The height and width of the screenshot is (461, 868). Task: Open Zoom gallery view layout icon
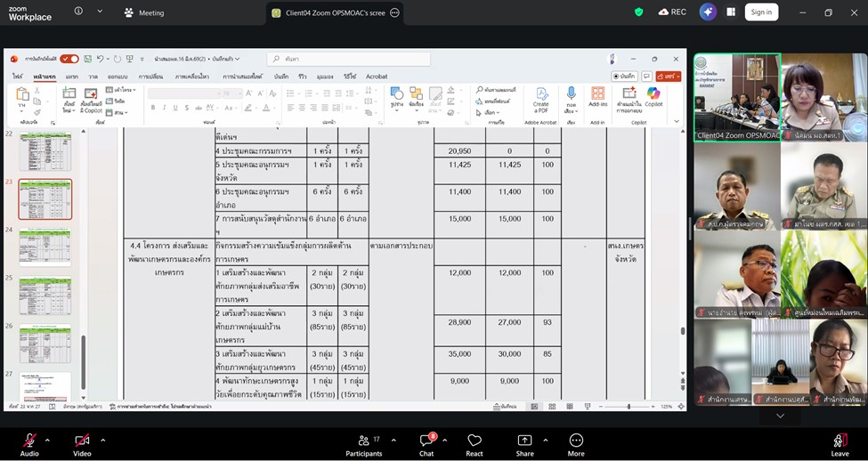(731, 12)
